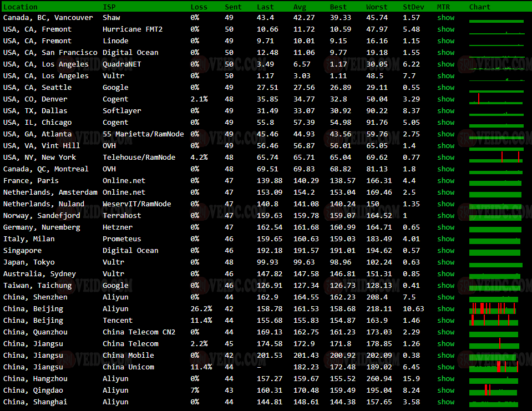Open MTR show link for Vancouver Shaw

[x=445, y=18]
